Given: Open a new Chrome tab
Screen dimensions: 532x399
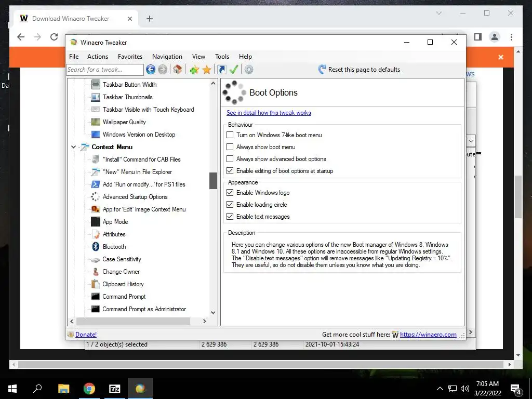Looking at the screenshot, I should coord(150,19).
